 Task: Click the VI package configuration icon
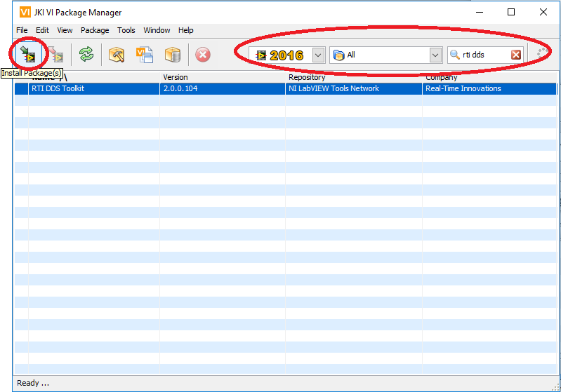coord(145,55)
